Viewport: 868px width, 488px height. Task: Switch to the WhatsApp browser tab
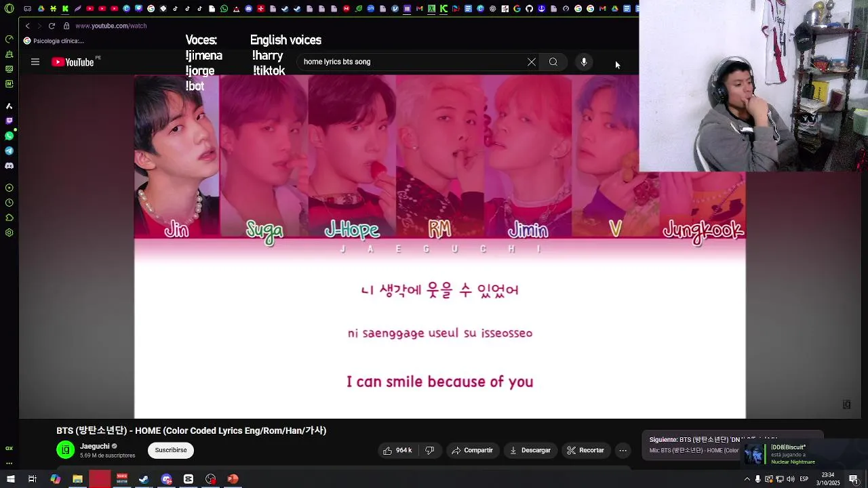click(x=224, y=9)
